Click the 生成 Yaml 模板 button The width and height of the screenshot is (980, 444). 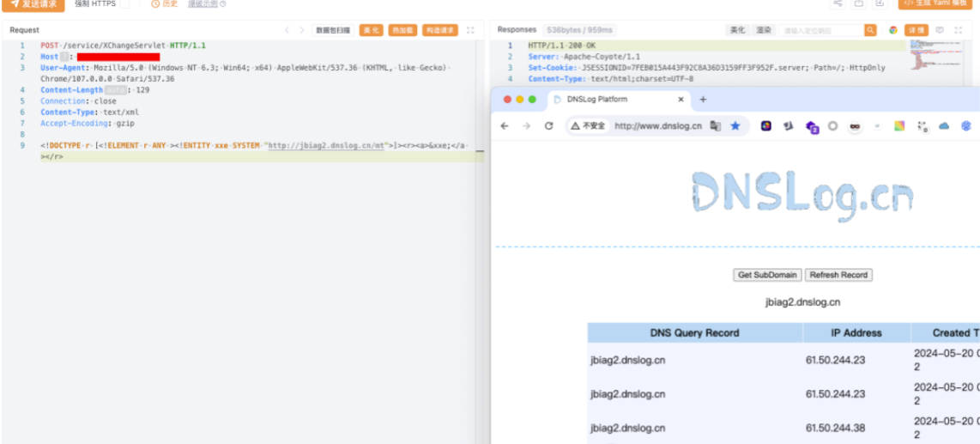[x=937, y=3]
